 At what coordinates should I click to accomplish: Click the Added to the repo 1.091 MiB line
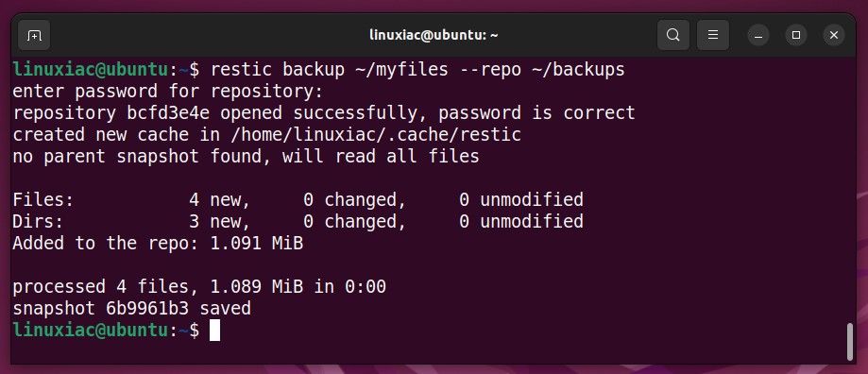point(158,243)
